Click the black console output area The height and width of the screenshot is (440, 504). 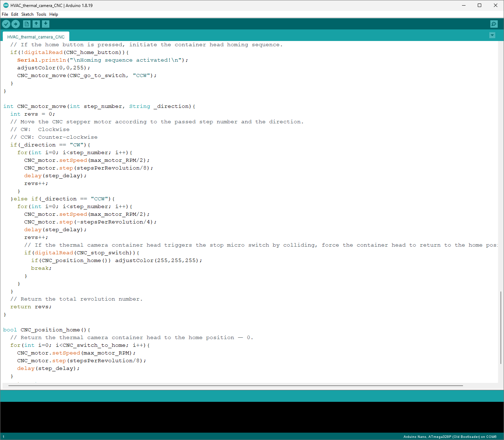252,417
